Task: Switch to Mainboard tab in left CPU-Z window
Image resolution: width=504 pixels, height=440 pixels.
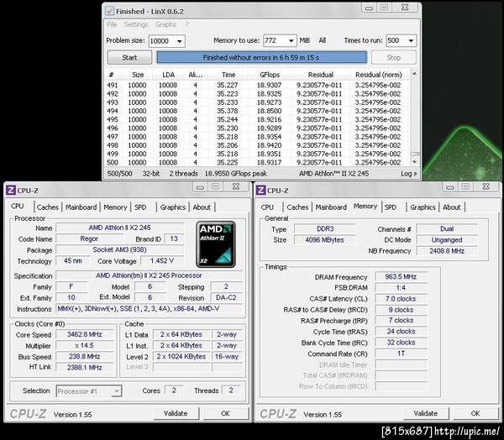Action: (81, 207)
